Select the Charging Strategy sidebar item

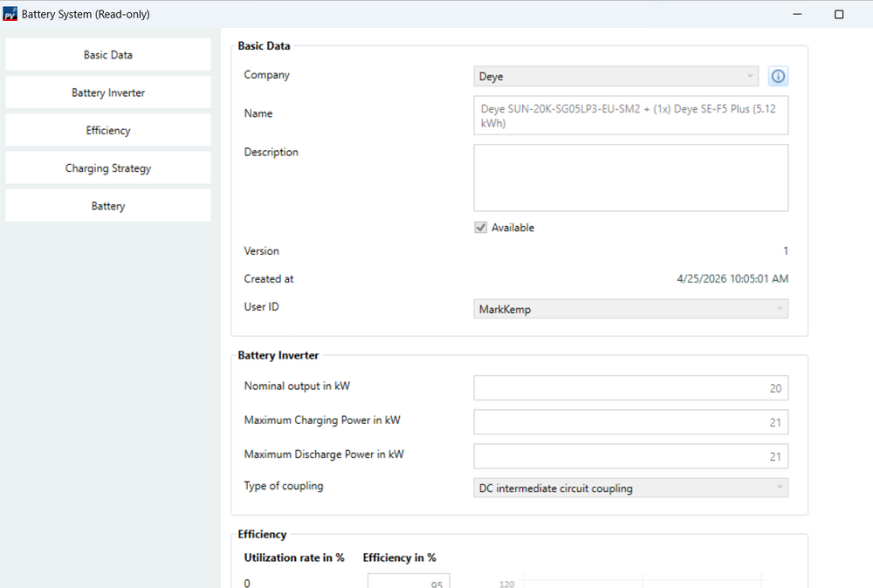[x=108, y=168]
